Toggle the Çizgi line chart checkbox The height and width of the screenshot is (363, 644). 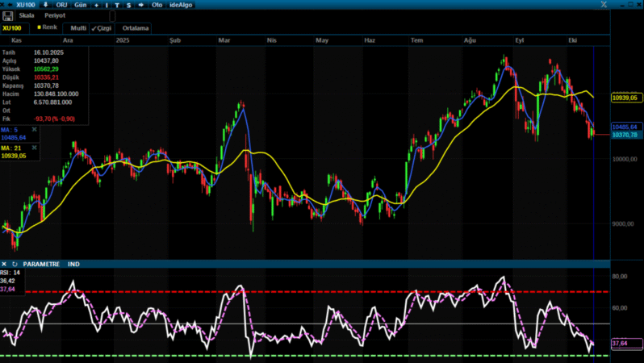pyautogui.click(x=101, y=27)
